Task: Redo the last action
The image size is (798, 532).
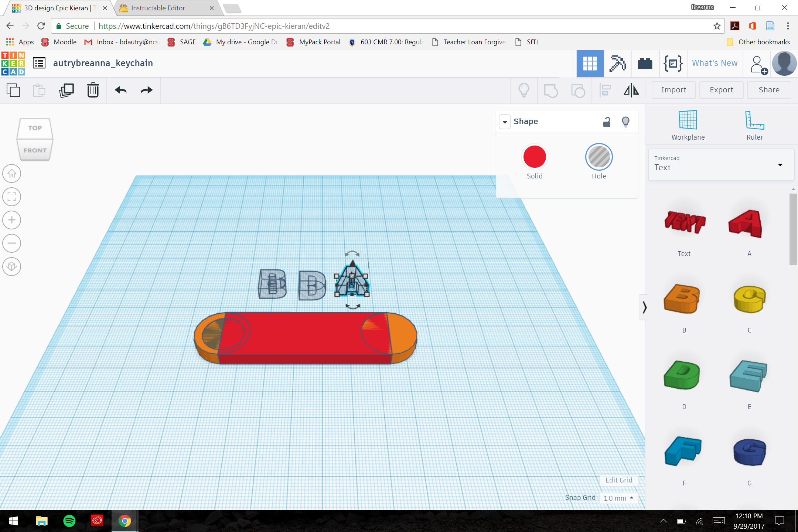Action: click(x=147, y=90)
